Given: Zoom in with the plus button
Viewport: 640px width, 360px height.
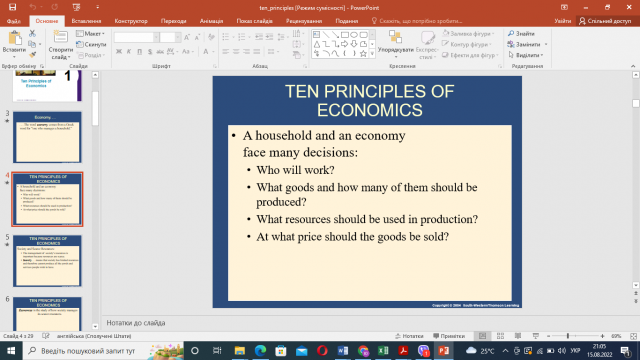Looking at the screenshot, I should [602, 336].
